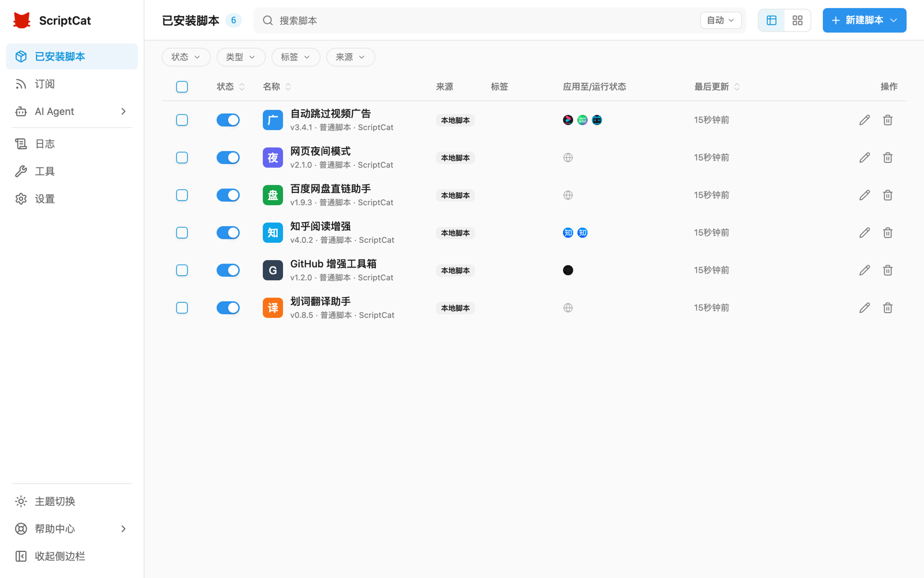Edit the 划词翻译助手 script
Viewport: 924px width, 578px height.
[865, 308]
